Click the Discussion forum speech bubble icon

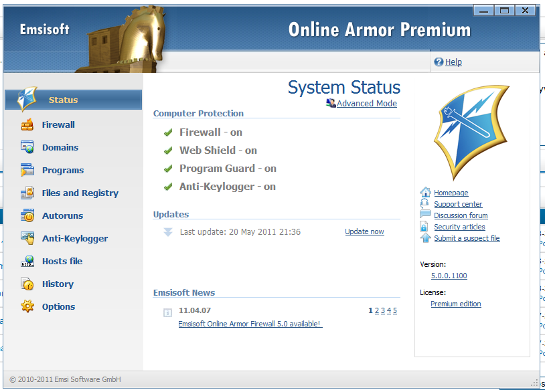point(425,214)
